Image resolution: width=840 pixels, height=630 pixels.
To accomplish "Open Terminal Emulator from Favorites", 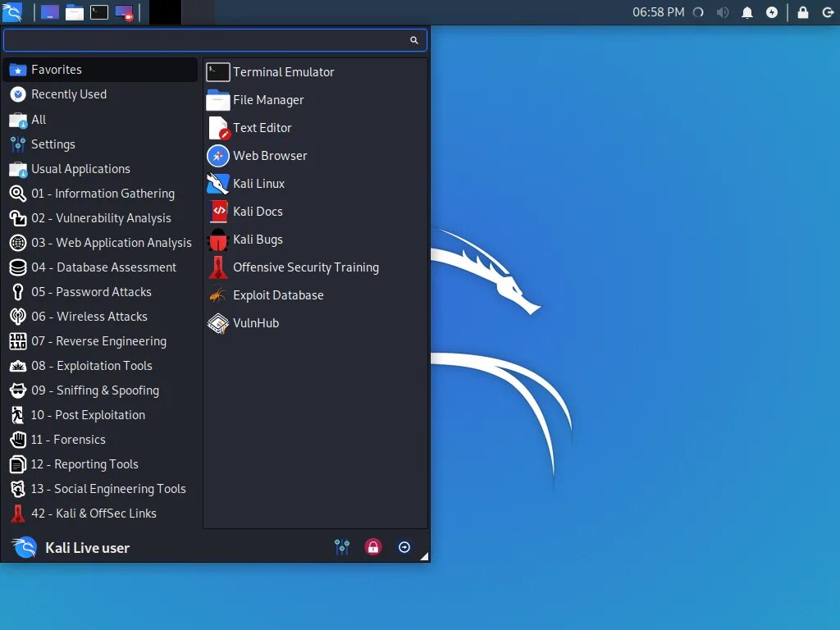I will click(316, 72).
